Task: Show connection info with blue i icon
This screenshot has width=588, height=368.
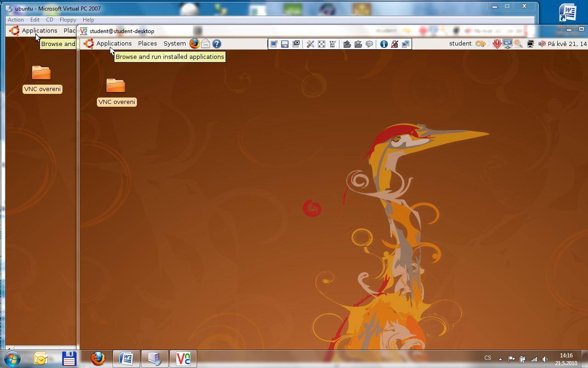Action: (384, 44)
